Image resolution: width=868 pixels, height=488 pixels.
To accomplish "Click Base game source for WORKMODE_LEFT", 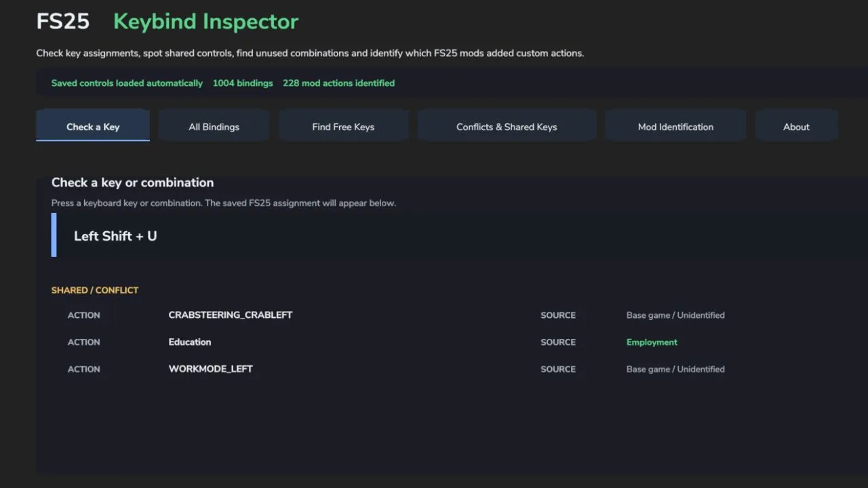I will (x=675, y=369).
